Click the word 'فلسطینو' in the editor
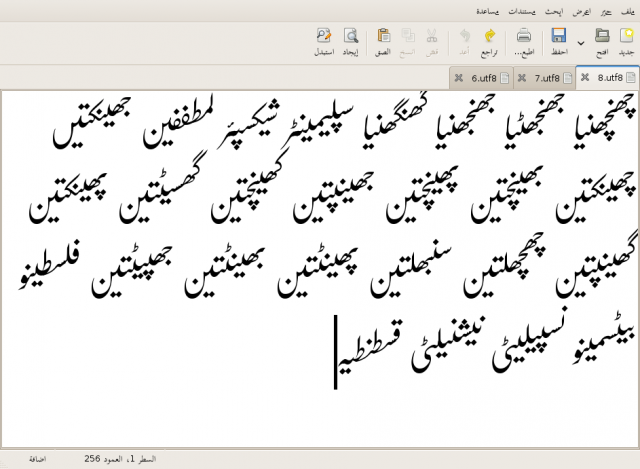 click(x=50, y=265)
